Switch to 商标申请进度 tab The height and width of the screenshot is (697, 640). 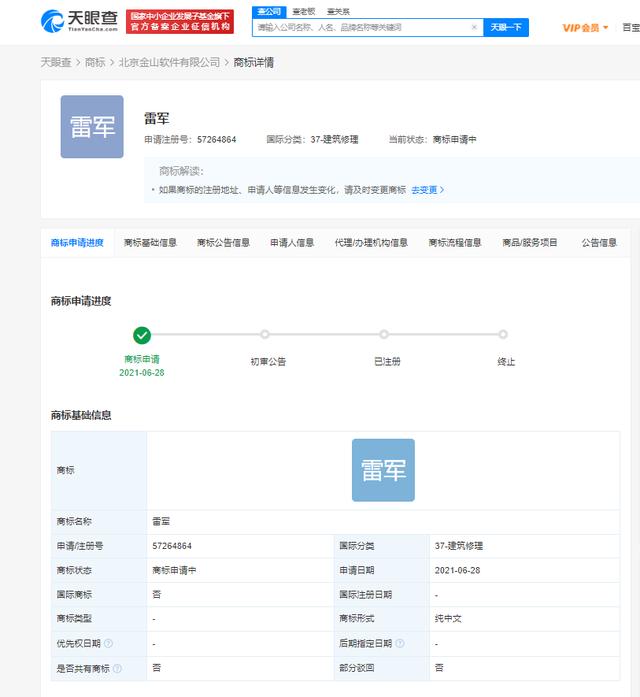coord(77,243)
